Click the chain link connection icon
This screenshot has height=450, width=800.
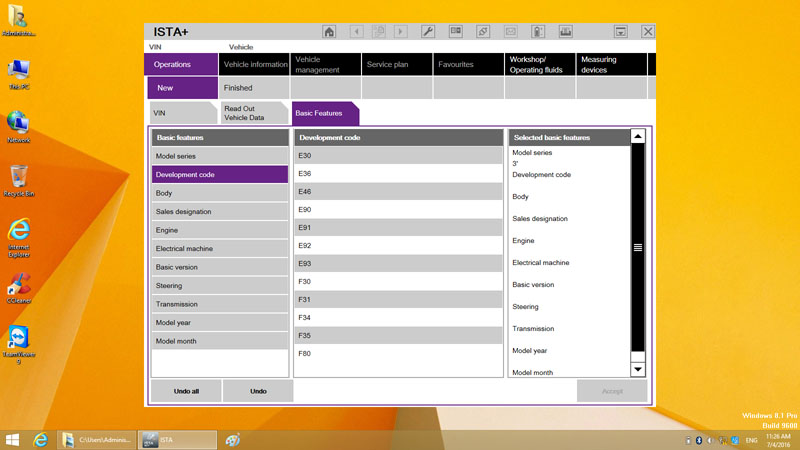click(483, 32)
